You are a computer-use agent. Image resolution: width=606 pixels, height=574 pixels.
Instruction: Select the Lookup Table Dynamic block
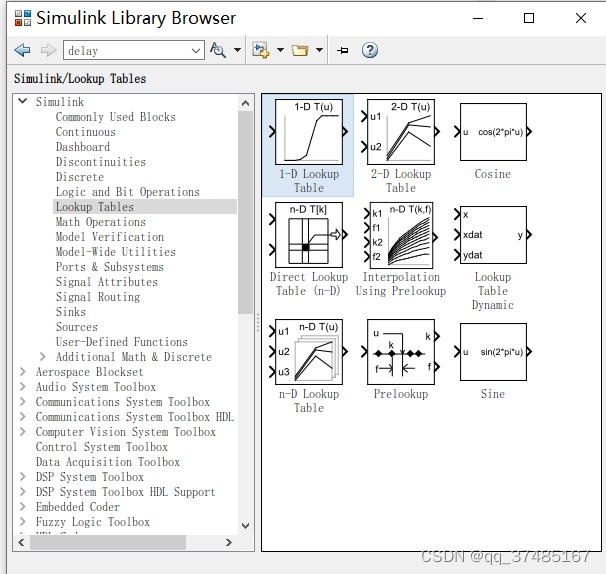(492, 257)
